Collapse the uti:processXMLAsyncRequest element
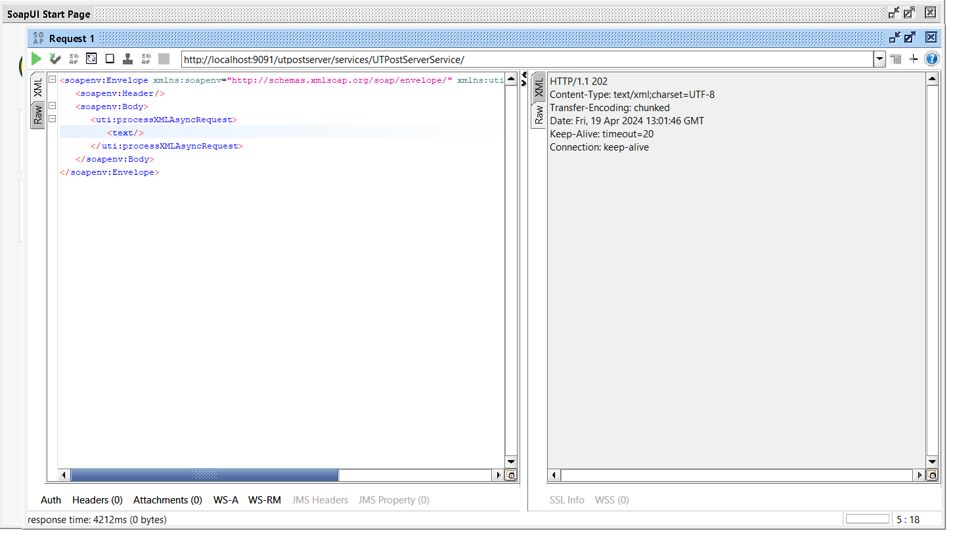980x533 pixels. coord(52,120)
